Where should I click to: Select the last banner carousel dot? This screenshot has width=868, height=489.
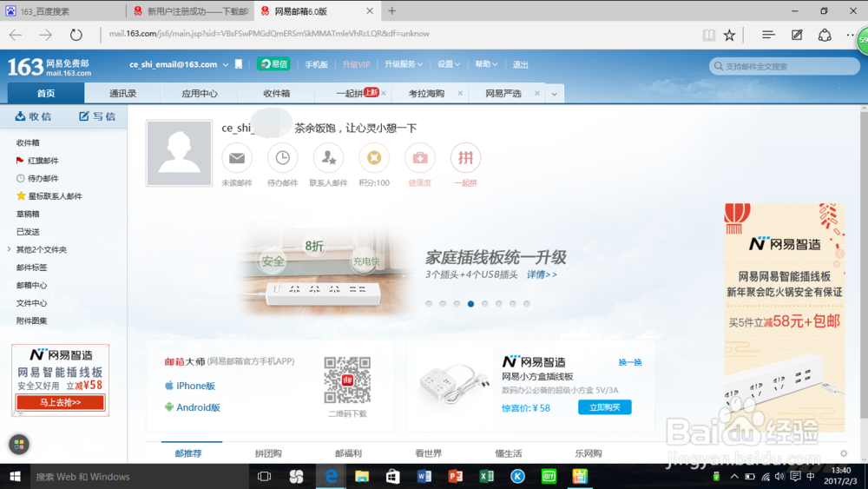[527, 303]
